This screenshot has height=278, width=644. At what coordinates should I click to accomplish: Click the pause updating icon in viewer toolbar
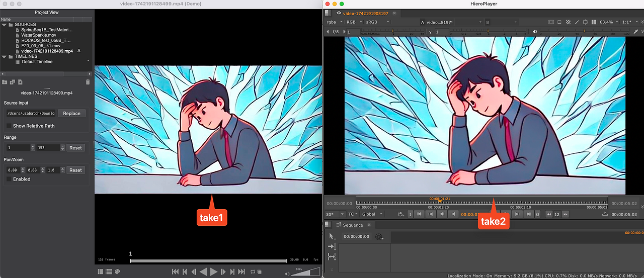coord(594,22)
